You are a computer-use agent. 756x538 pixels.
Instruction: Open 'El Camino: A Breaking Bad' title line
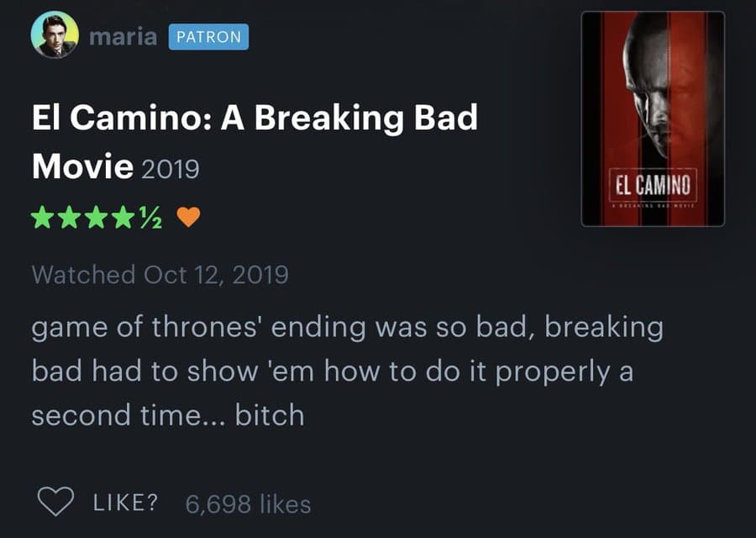point(255,118)
